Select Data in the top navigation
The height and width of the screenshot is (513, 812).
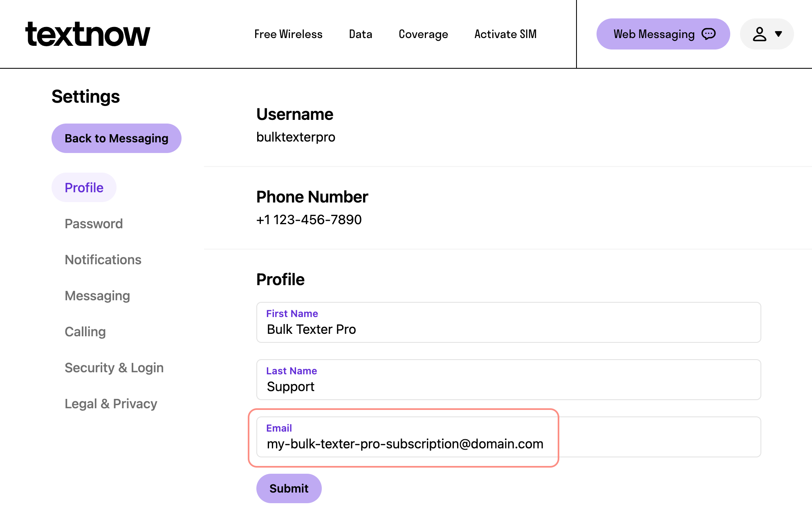click(360, 34)
